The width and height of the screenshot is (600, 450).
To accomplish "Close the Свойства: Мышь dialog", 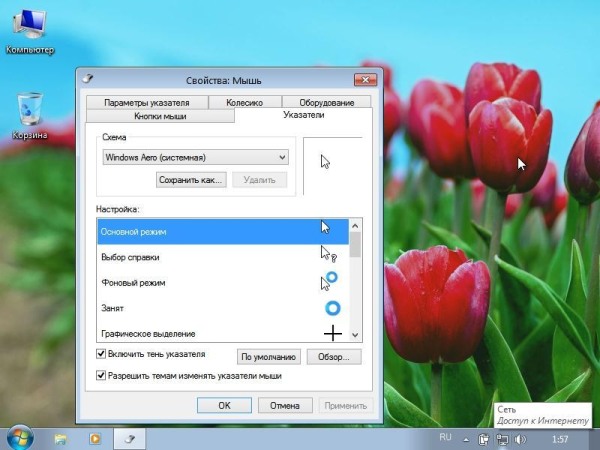I will 365,80.
